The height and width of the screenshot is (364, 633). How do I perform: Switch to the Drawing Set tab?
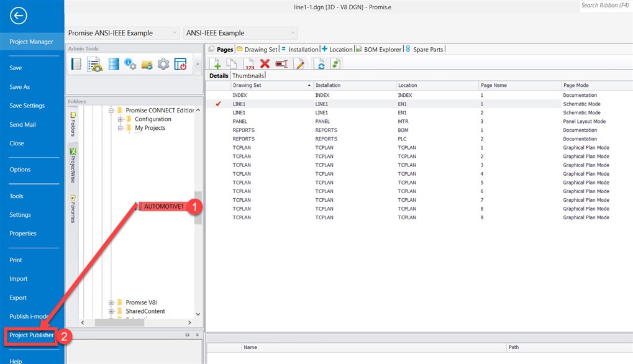click(257, 49)
